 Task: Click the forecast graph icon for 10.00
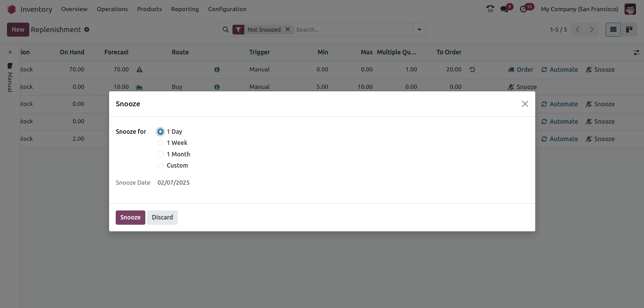point(139,87)
